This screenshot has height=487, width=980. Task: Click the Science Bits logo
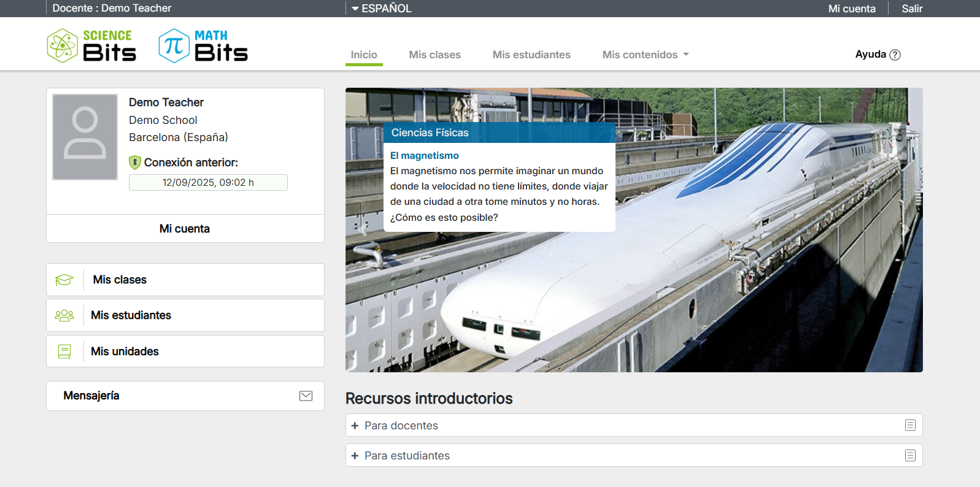tap(91, 46)
